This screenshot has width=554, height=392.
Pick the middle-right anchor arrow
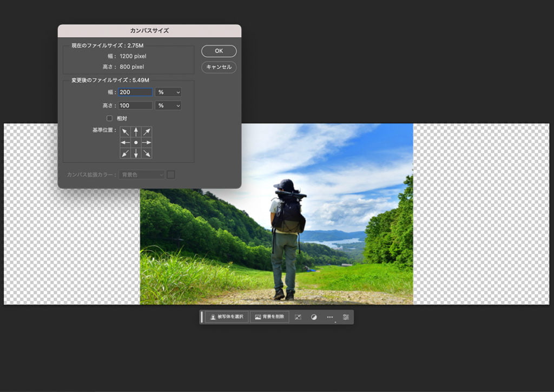(x=147, y=143)
